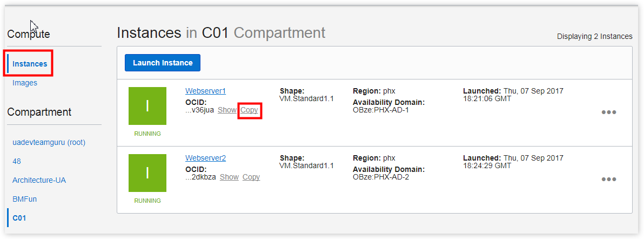Click the RUNNING status label under Webserver2
This screenshot has width=644, height=239.
147,201
